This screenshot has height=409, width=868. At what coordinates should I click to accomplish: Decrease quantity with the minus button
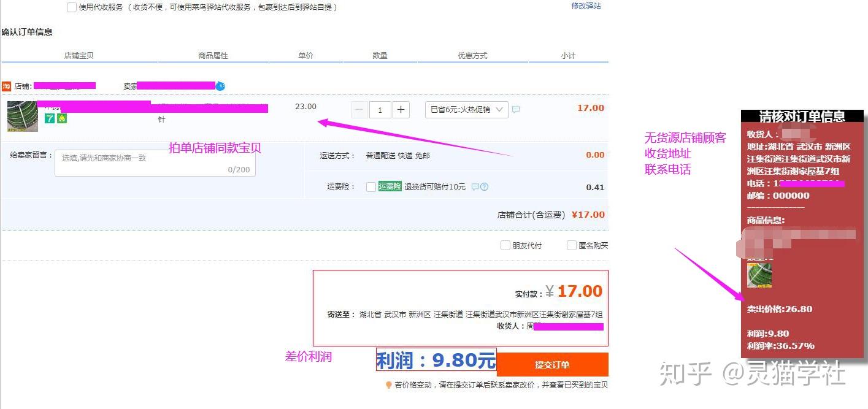359,110
